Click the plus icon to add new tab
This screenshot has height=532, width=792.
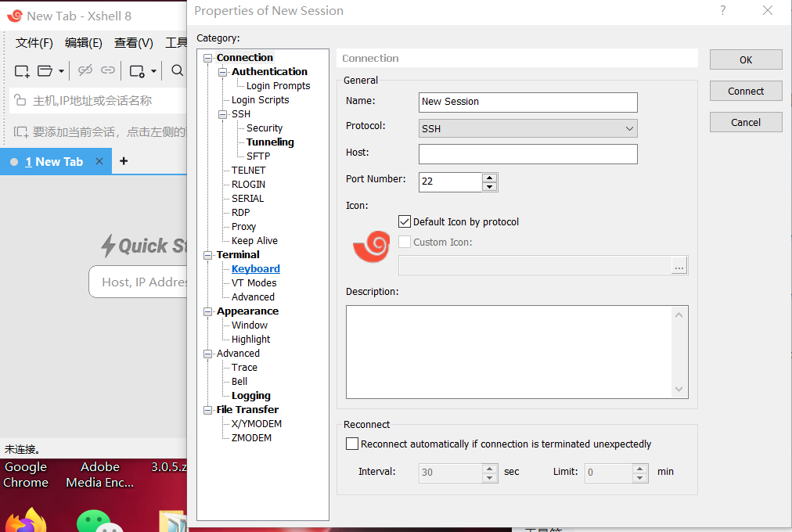click(x=124, y=161)
